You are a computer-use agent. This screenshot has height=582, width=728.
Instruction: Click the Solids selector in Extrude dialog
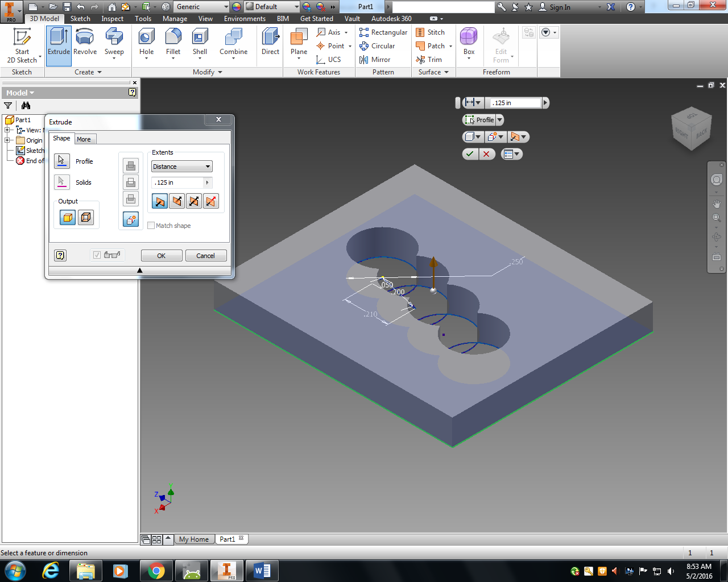(61, 182)
